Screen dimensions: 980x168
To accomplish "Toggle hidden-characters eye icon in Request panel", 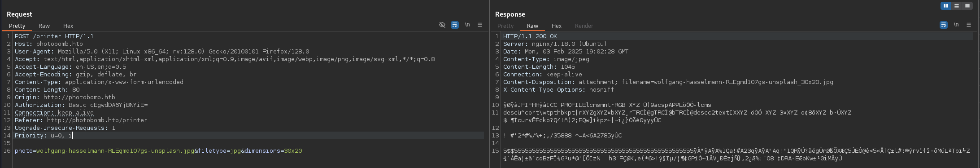I will point(442,25).
